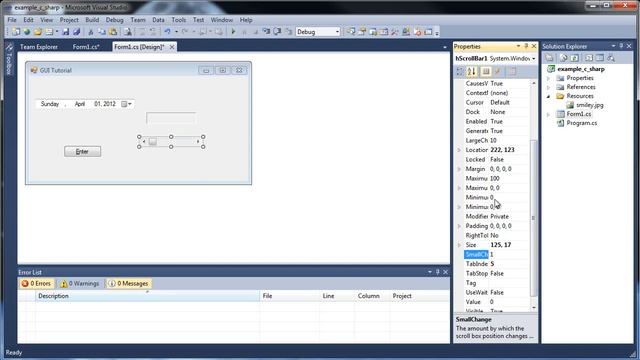Expand the Location property
Image resolution: width=640 pixels, height=360 pixels.
(x=459, y=150)
